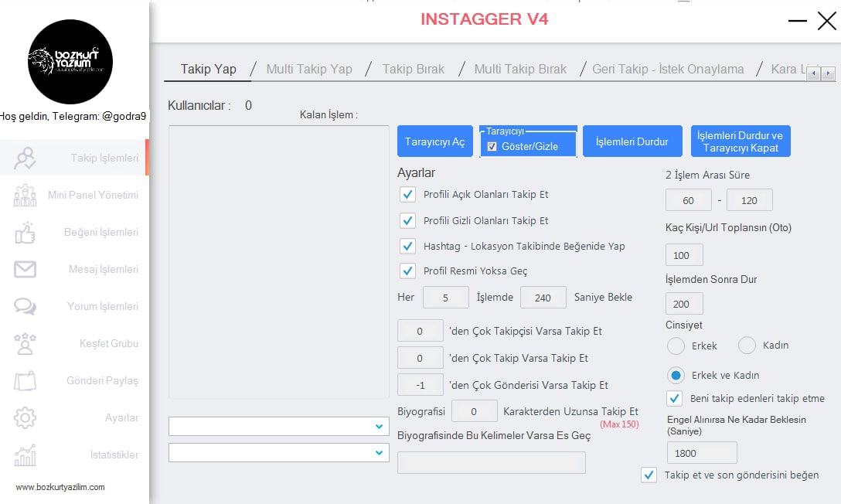The width and height of the screenshot is (841, 504).
Task: Select the Erkek ve Kadın radio button
Action: 676,376
